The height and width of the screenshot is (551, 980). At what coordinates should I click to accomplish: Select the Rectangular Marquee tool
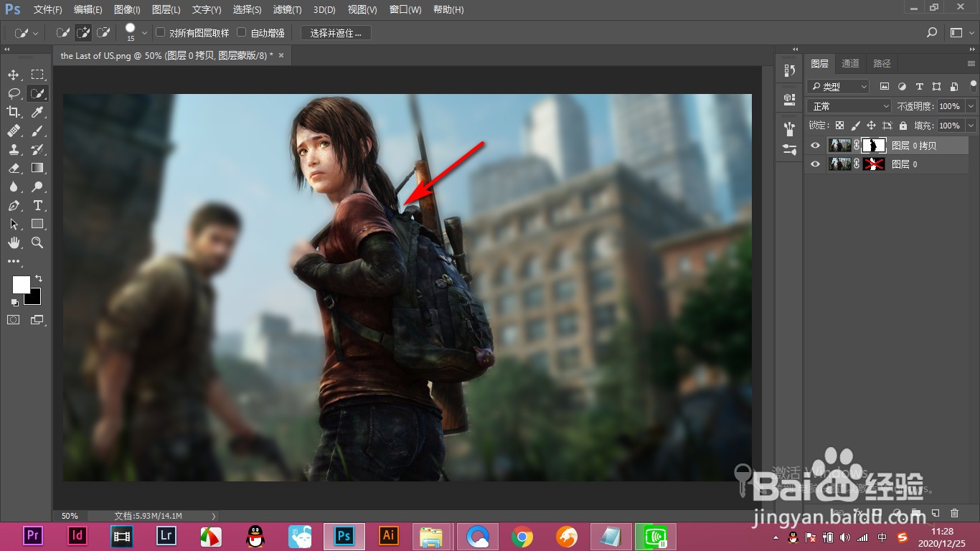[37, 75]
